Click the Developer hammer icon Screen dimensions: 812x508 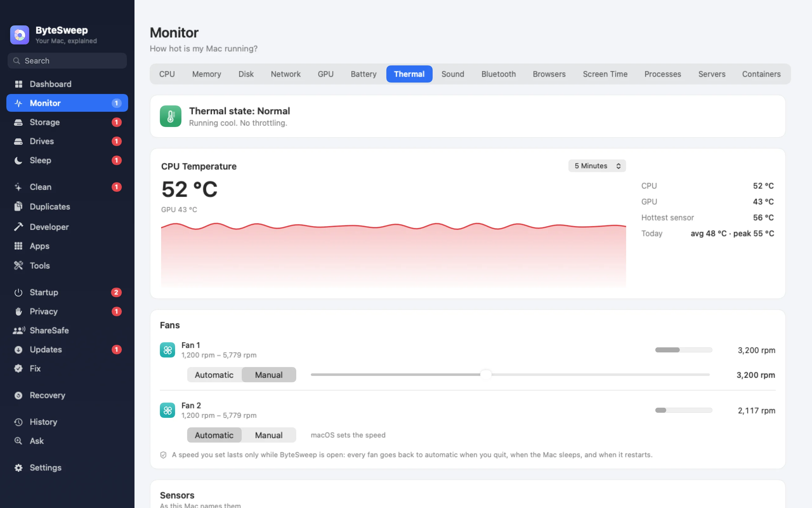18,227
